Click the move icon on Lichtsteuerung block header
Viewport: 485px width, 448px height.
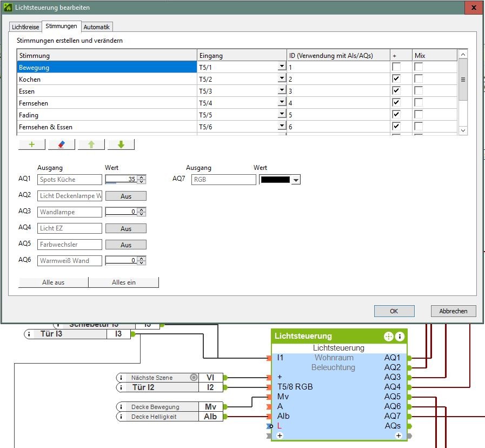388,337
